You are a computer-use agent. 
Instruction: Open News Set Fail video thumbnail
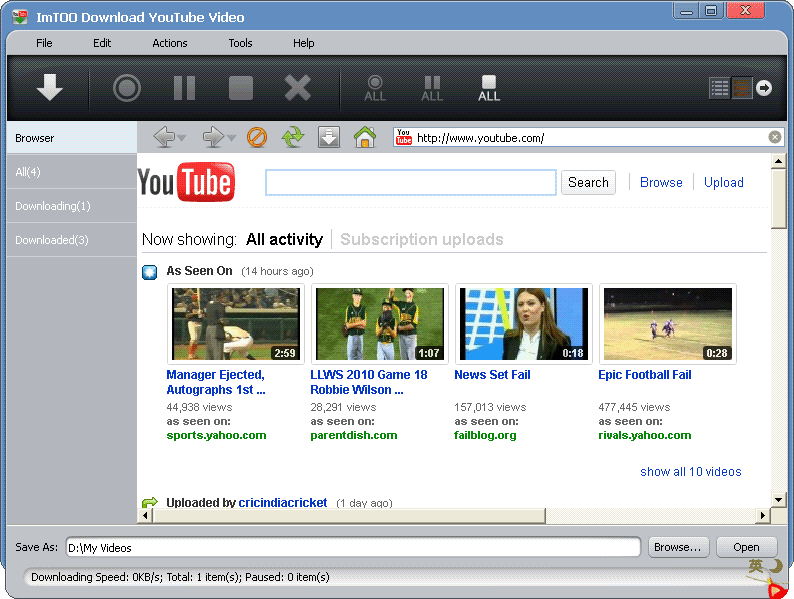tap(524, 324)
